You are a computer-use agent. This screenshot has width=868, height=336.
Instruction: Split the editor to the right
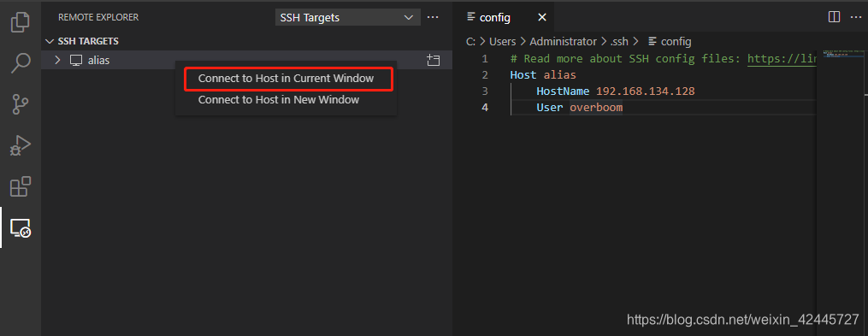(834, 17)
